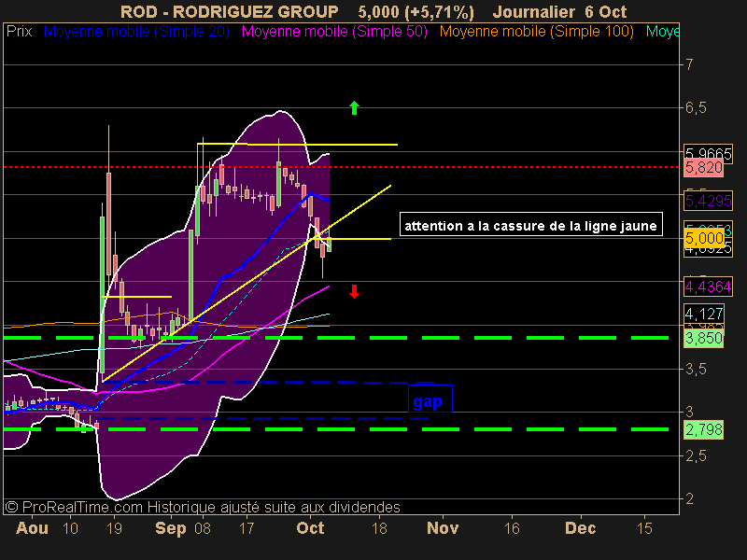Click 'Moyenne mobile (Simple 50)' legend entry

(334, 32)
